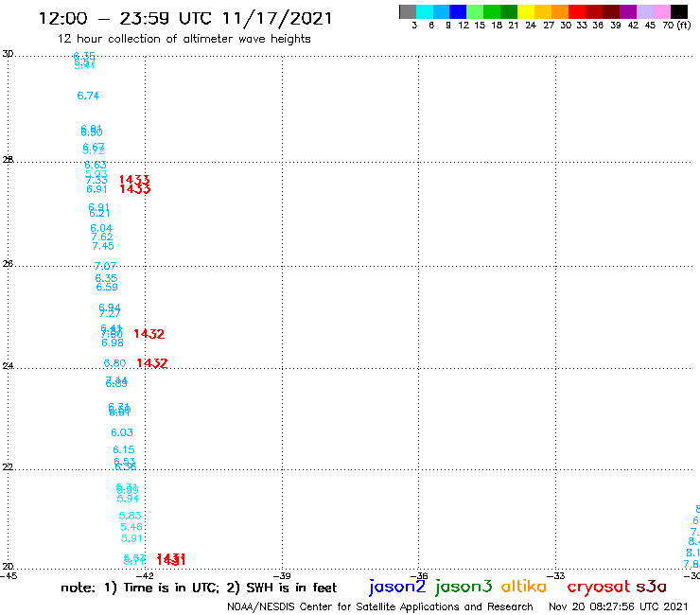The image size is (700, 615).
Task: Click the longitude axis label -39
Action: coord(282,576)
